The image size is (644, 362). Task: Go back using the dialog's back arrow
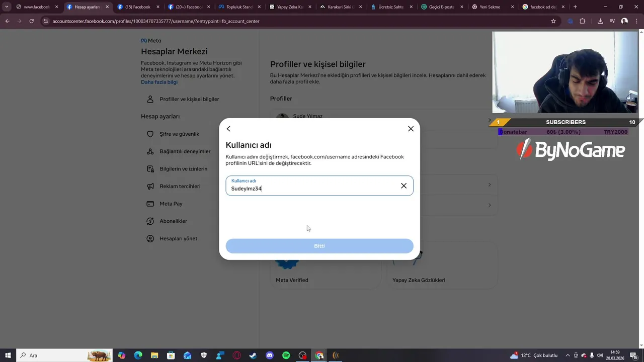tap(228, 129)
